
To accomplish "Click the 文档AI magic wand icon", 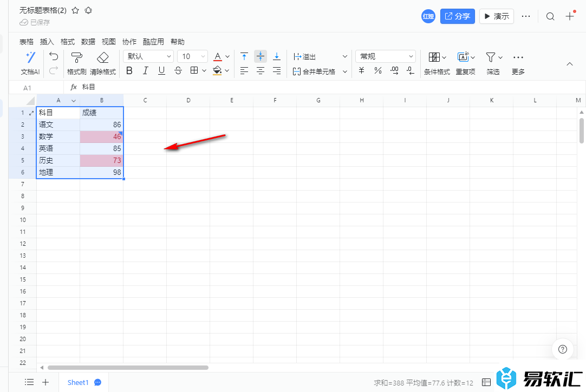I will pos(30,57).
